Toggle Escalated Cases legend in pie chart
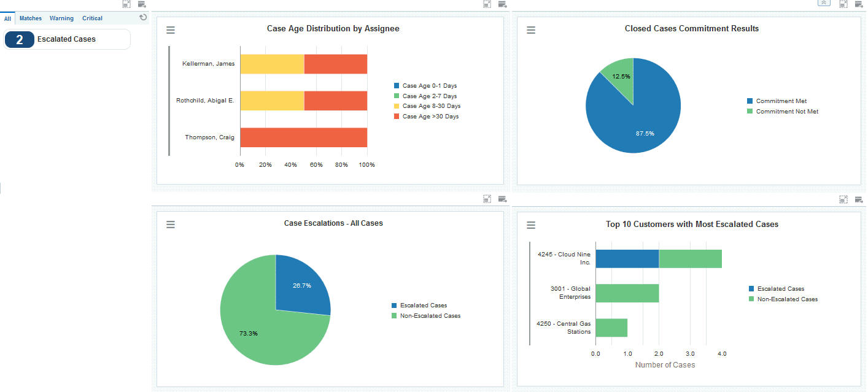868x392 pixels. [419, 306]
